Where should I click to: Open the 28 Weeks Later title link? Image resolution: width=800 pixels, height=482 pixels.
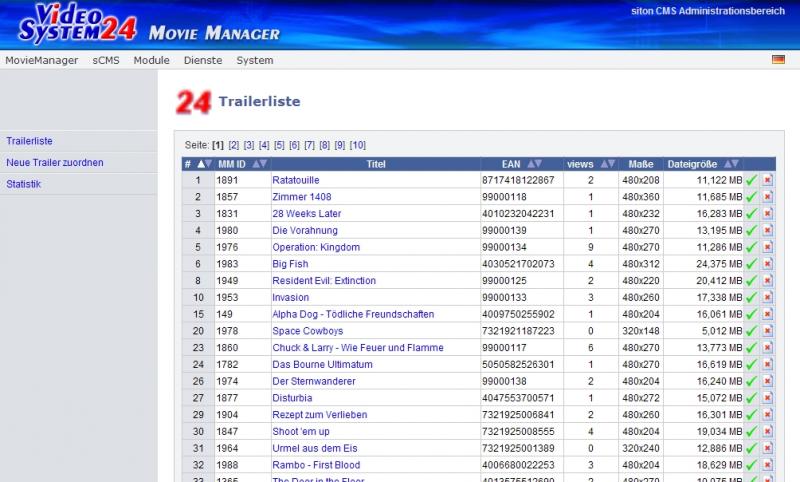(x=307, y=214)
